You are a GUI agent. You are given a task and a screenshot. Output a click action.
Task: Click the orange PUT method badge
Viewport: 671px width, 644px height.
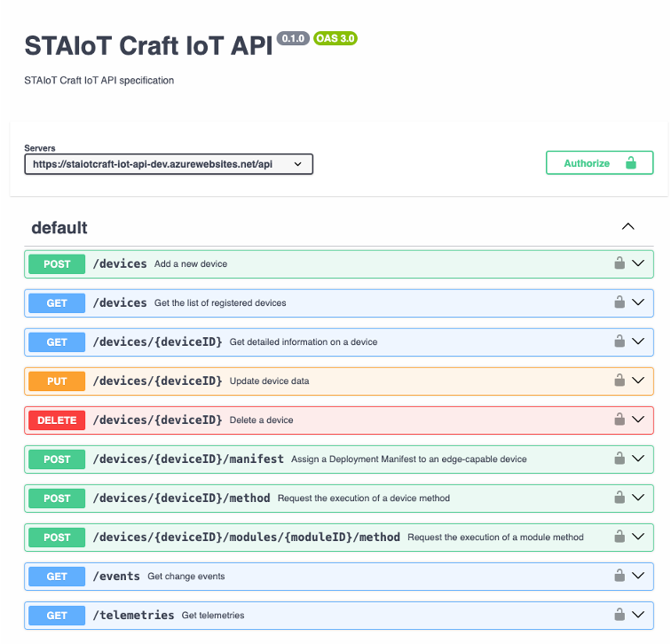coord(57,381)
